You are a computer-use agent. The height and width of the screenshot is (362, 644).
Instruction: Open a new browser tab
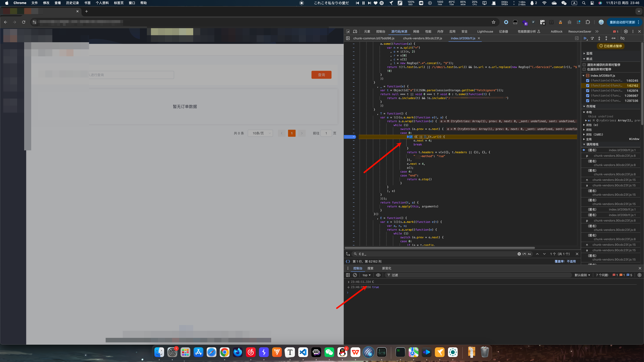click(87, 11)
